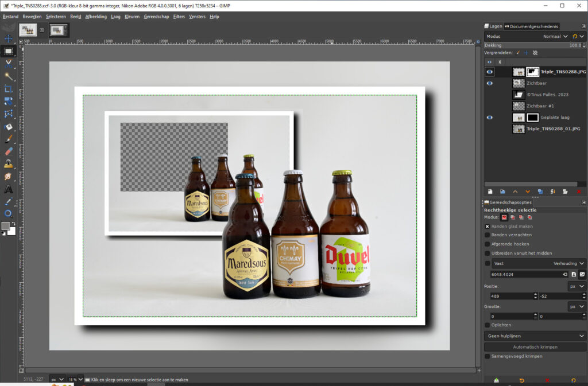Set the fixed ratio to portrait orientation
The width and height of the screenshot is (588, 386).
point(574,274)
